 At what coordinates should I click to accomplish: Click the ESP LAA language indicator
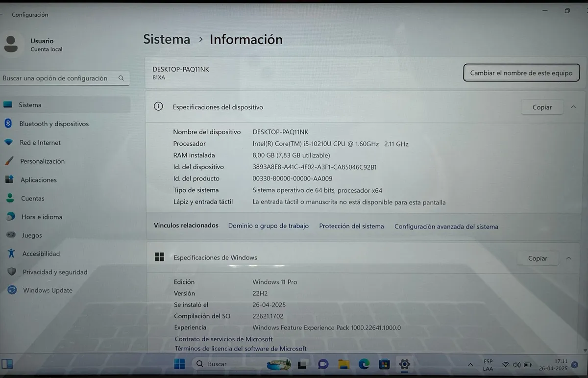(x=488, y=365)
